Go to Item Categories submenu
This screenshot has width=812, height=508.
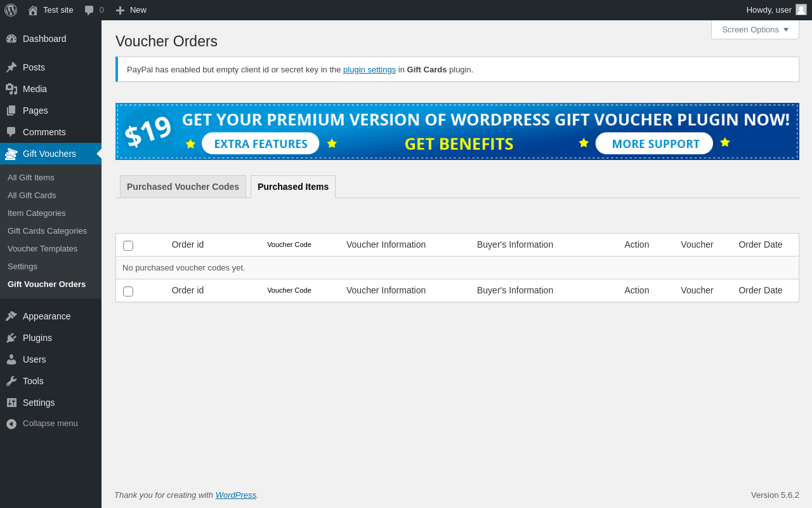[37, 213]
